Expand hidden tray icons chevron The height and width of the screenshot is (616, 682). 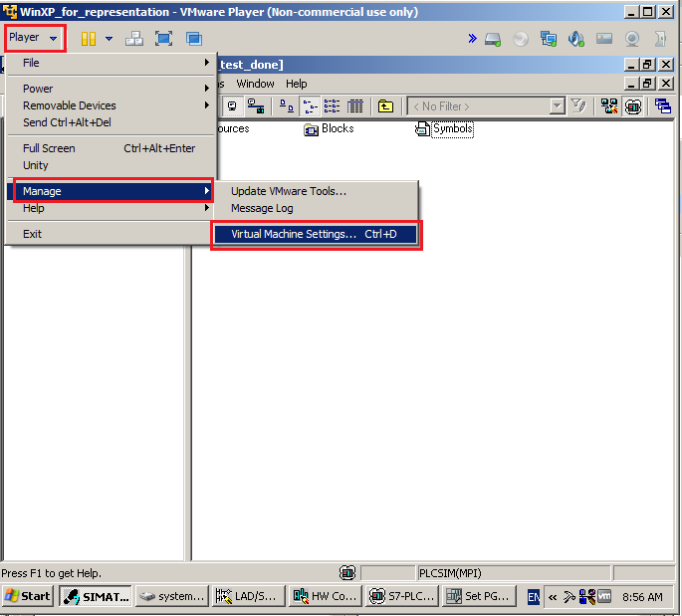click(553, 597)
